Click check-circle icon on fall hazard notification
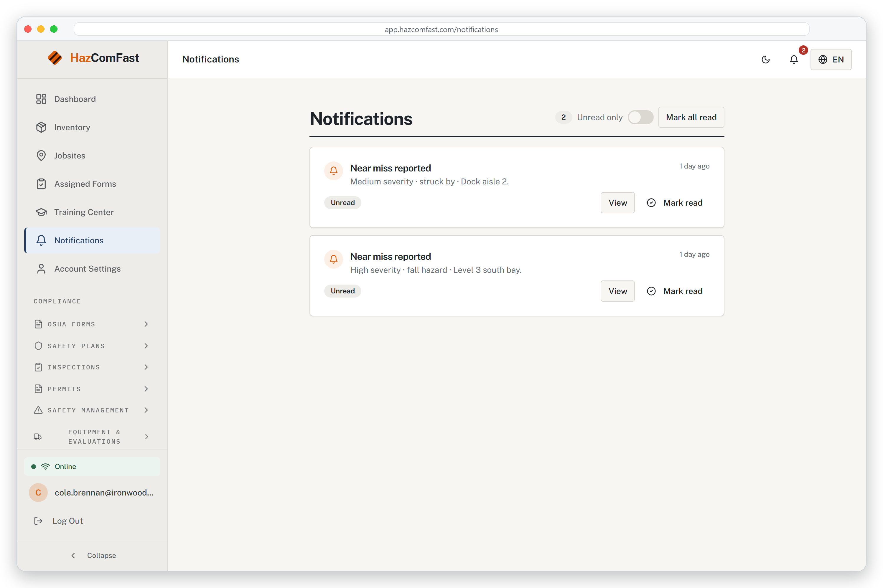The width and height of the screenshot is (883, 588). pyautogui.click(x=651, y=291)
